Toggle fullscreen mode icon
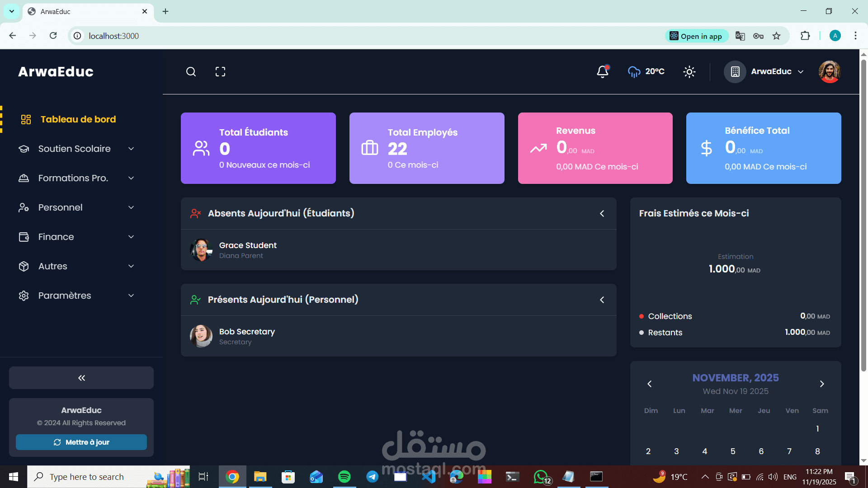 [220, 72]
